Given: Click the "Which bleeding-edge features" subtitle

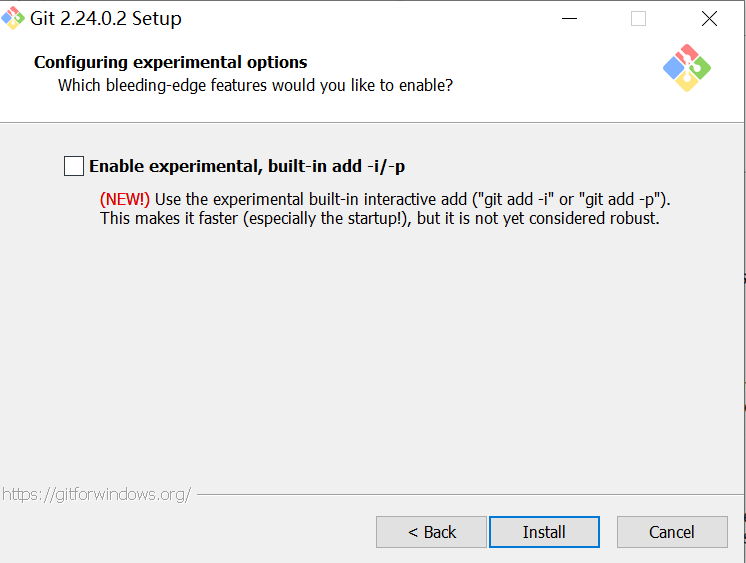Looking at the screenshot, I should (255, 85).
